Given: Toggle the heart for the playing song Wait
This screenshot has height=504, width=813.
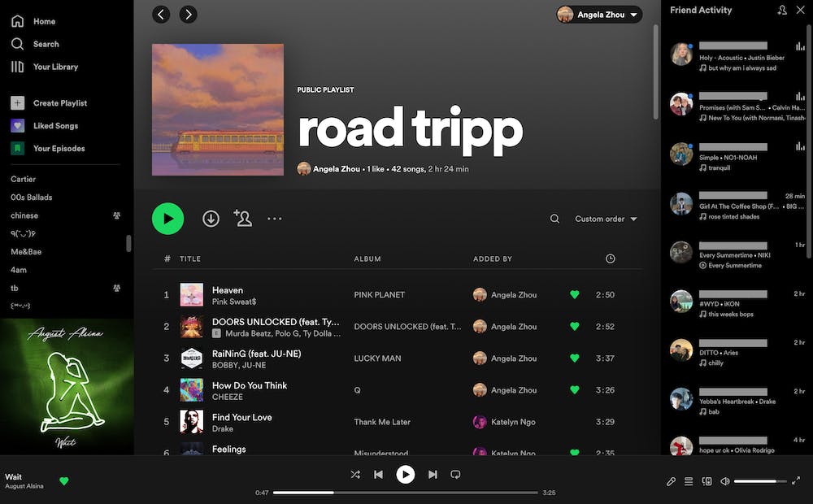Looking at the screenshot, I should point(63,481).
